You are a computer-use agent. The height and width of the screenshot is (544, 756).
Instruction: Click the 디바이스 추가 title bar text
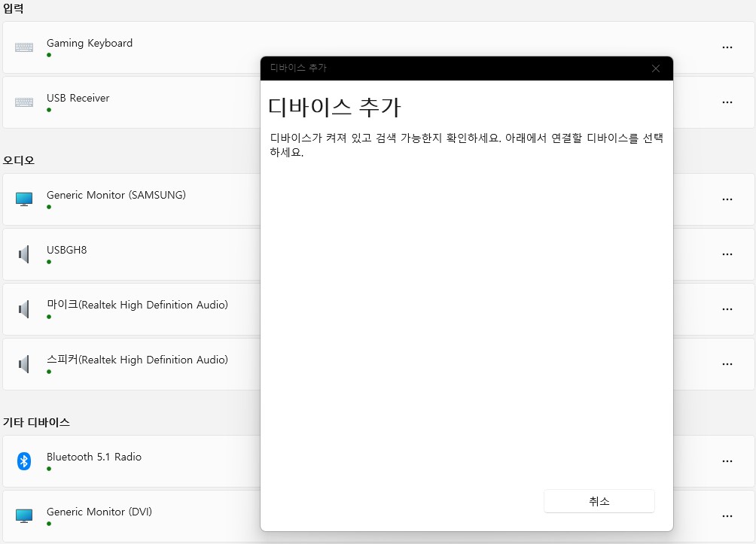[x=298, y=68]
